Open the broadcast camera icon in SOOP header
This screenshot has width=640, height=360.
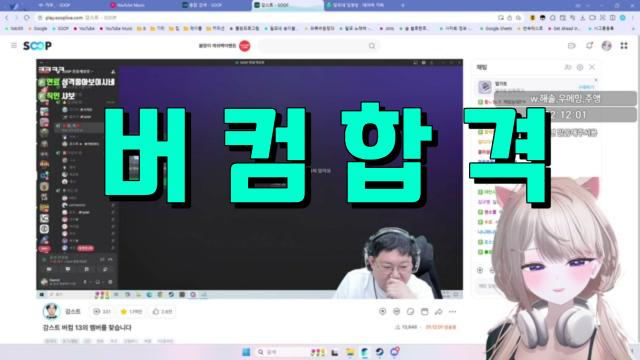571,46
